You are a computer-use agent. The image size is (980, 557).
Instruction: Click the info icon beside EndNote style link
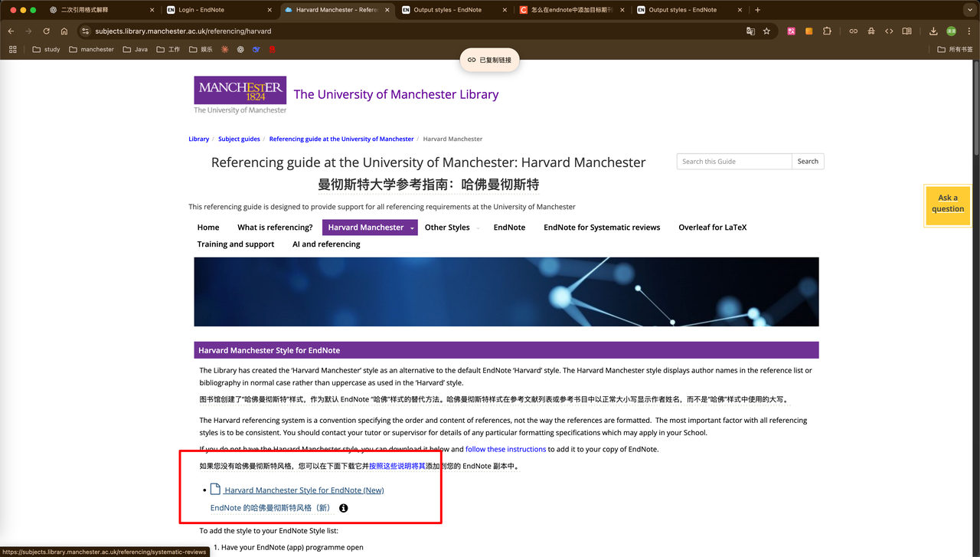point(344,508)
